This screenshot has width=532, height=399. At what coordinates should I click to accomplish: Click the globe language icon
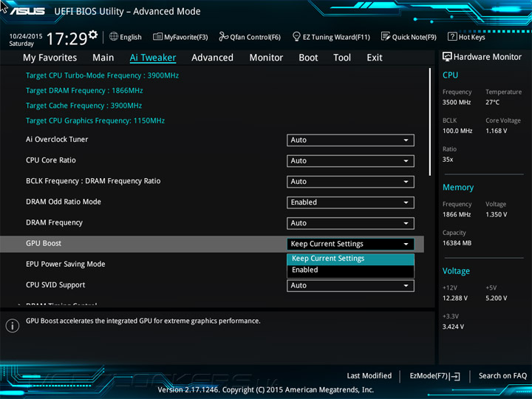point(114,37)
